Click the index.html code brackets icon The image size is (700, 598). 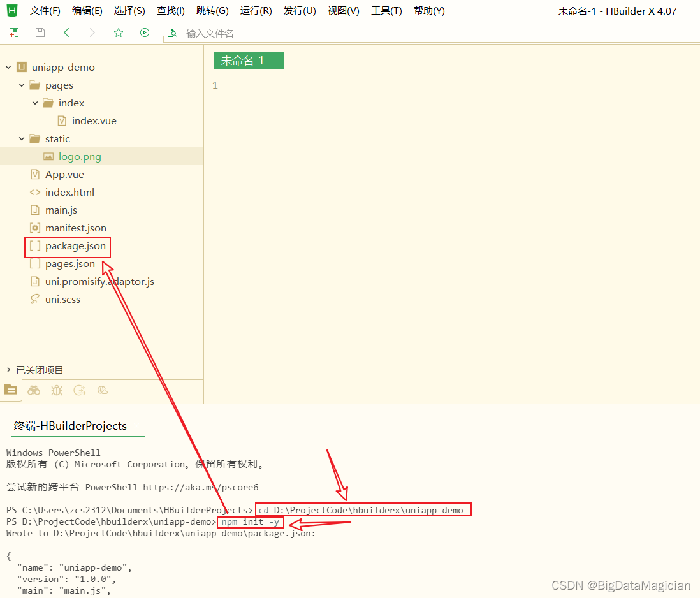click(35, 193)
